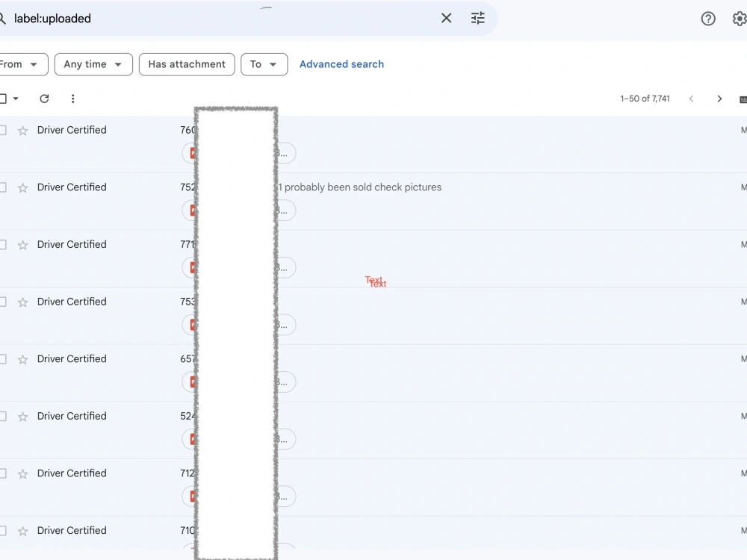Star the Driver Certified email starting 753
Image resolution: width=747 pixels, height=560 pixels.
coord(23,302)
